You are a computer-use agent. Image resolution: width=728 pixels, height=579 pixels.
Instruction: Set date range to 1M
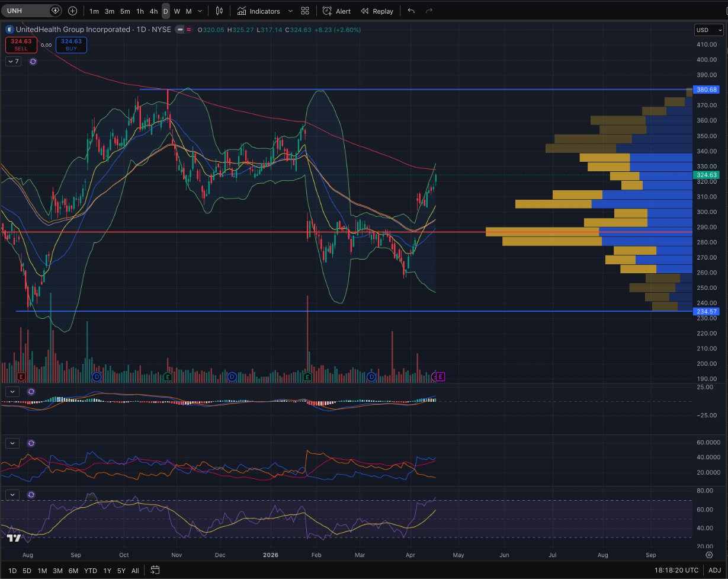pyautogui.click(x=42, y=571)
